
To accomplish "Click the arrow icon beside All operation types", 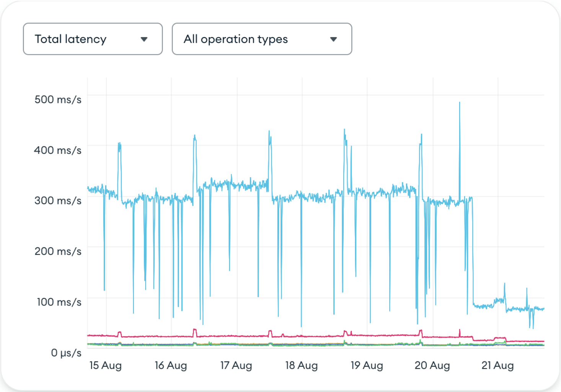I will click(333, 39).
